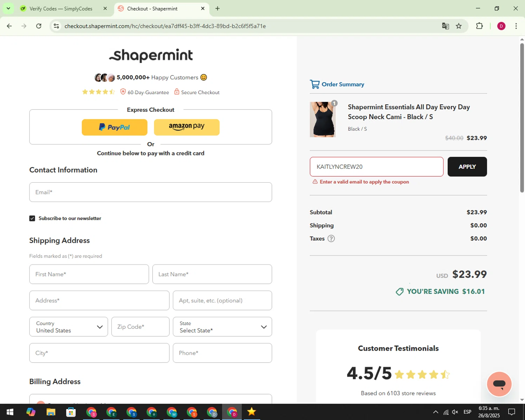The width and height of the screenshot is (525, 420).
Task: Open the browser extensions menu
Action: (x=479, y=26)
